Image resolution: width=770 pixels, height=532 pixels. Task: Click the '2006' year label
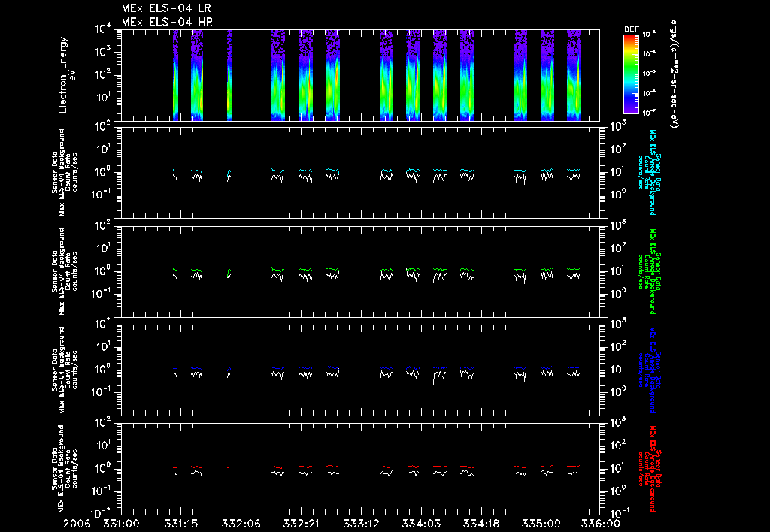coord(77,524)
